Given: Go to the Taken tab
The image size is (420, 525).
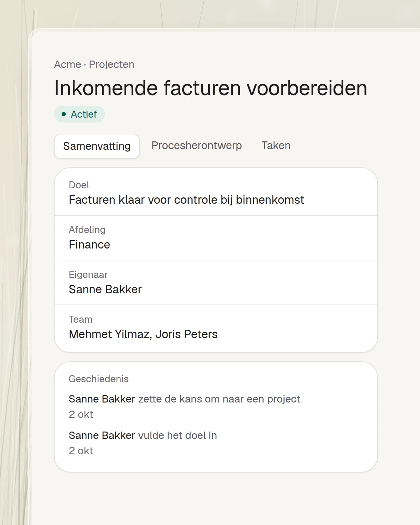Looking at the screenshot, I should click(276, 146).
